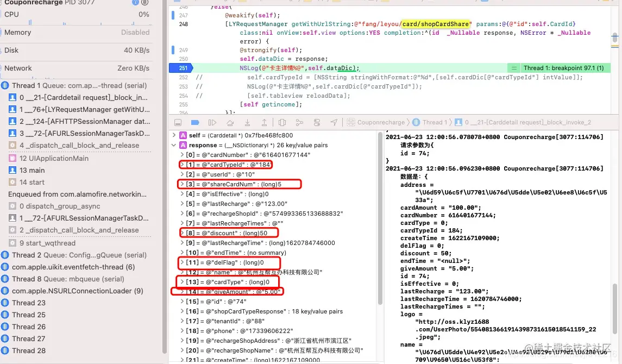Select Thread 1 in the debug jump bar
This screenshot has width=622, height=364.
click(430, 123)
